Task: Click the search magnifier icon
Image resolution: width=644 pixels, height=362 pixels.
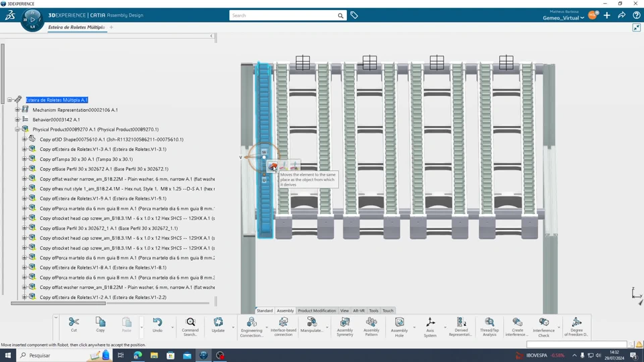Action: [341, 15]
